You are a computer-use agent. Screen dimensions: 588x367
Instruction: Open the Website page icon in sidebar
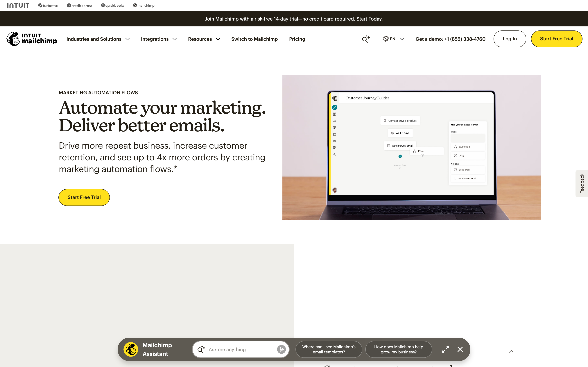[x=335, y=134]
